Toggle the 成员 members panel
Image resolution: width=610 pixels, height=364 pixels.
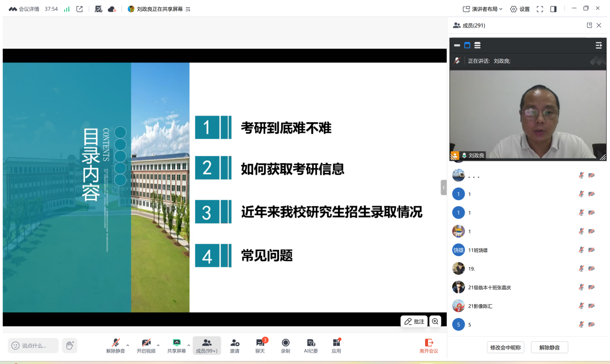click(207, 345)
